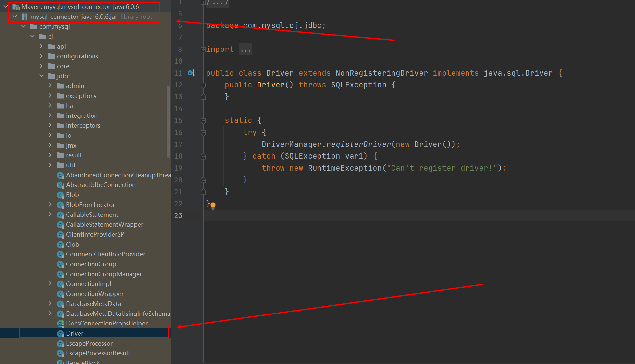Expand the admin package folder
Screen dimensions: 635x364
click(x=50, y=86)
